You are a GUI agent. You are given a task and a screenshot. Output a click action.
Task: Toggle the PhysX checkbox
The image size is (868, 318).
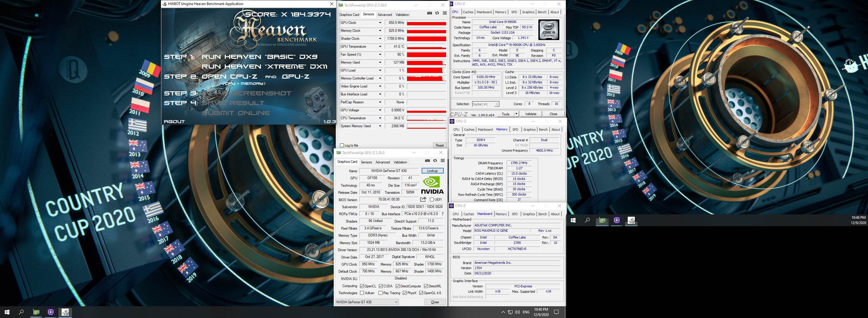coord(404,293)
